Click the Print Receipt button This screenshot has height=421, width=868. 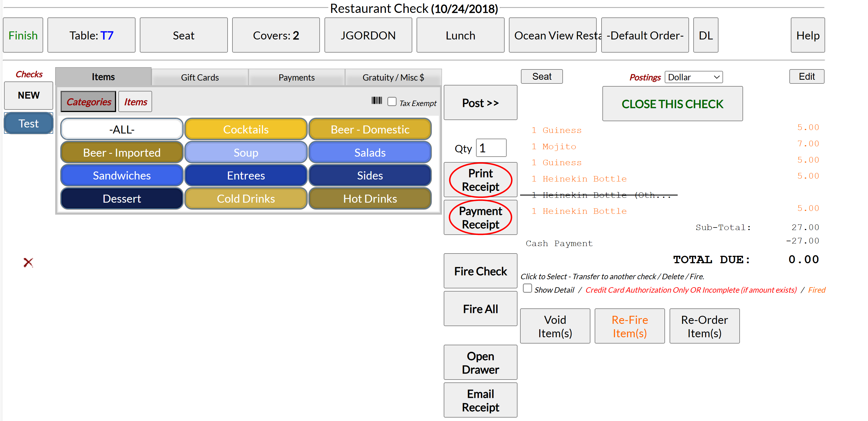[x=480, y=180]
